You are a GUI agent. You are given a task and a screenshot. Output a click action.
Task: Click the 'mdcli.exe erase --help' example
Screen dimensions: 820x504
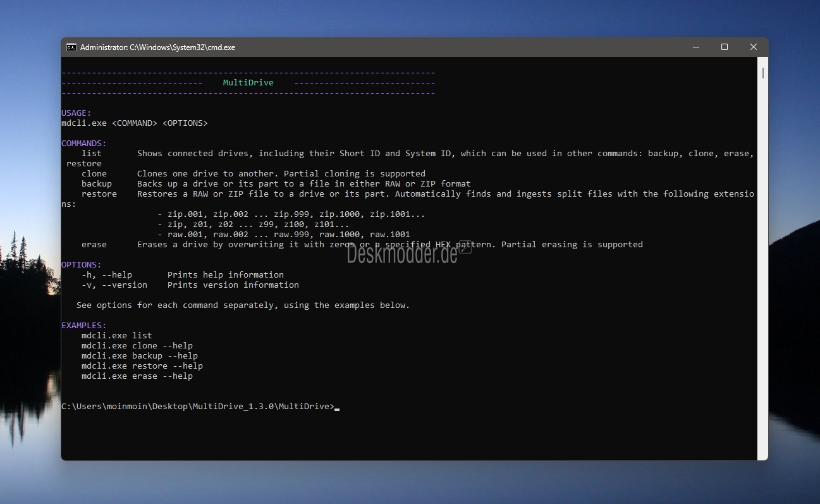[137, 376]
